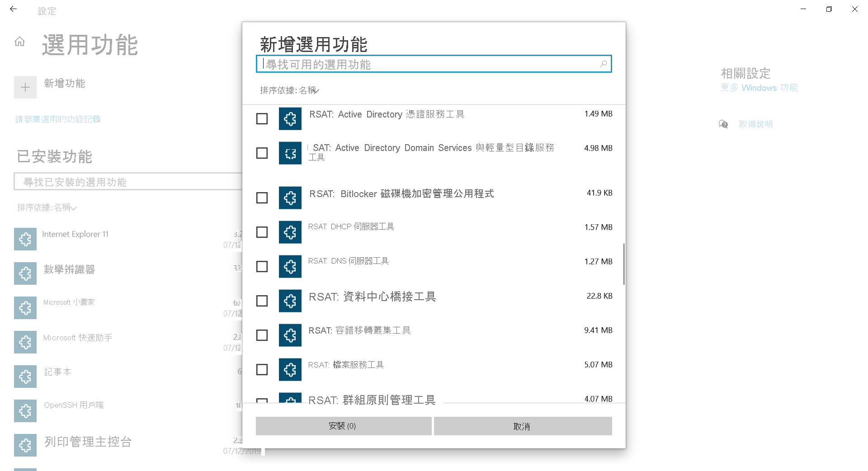Click RSAT: Active Directory 憑證服務工具 text
The width and height of the screenshot is (868, 471).
(x=387, y=114)
